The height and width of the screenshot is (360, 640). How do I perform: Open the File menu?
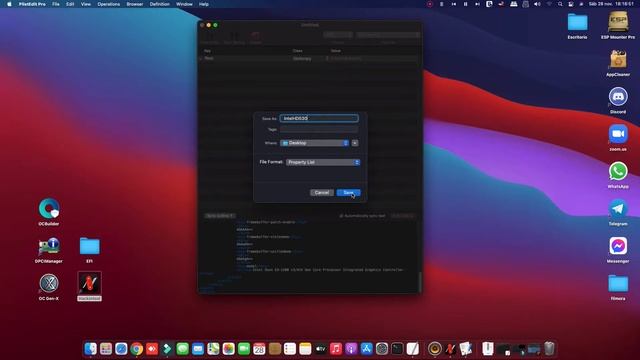56,4
